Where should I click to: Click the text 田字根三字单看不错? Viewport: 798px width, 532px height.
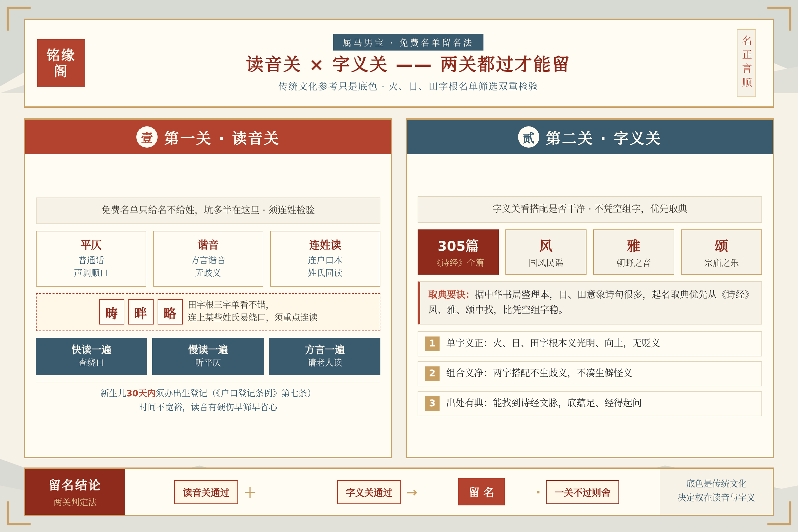228,305
